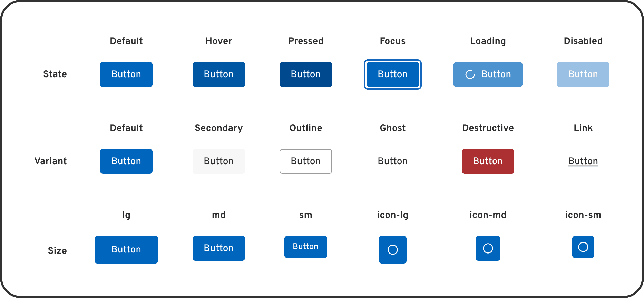Click the Variant row label

tap(50, 161)
